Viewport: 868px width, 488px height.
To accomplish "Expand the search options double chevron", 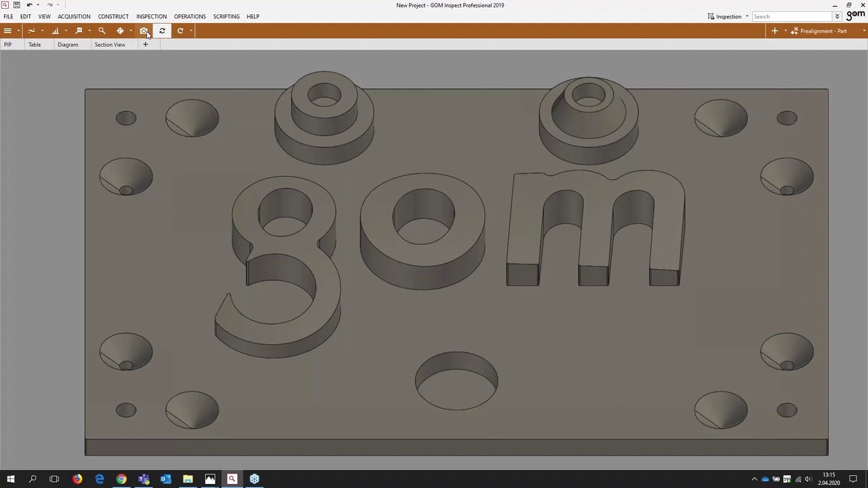I will [837, 16].
